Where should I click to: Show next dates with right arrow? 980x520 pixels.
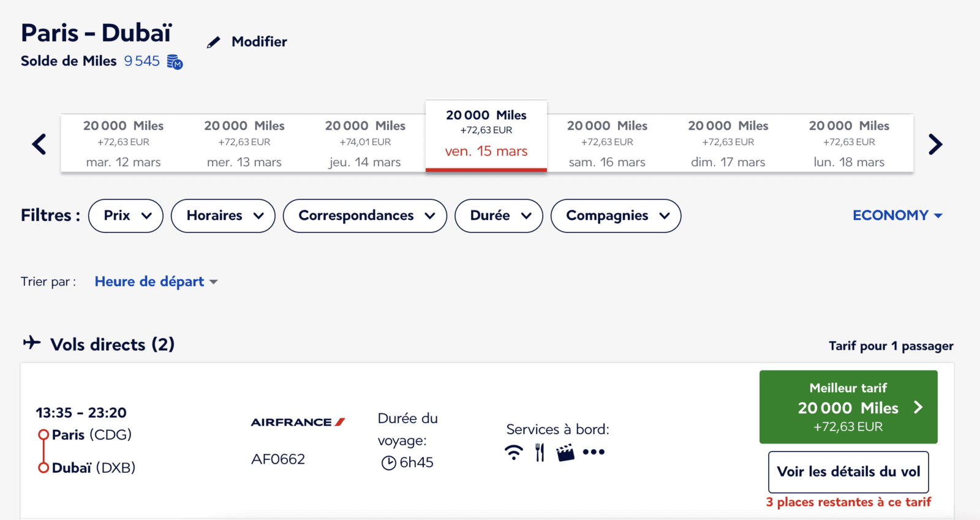coord(935,145)
